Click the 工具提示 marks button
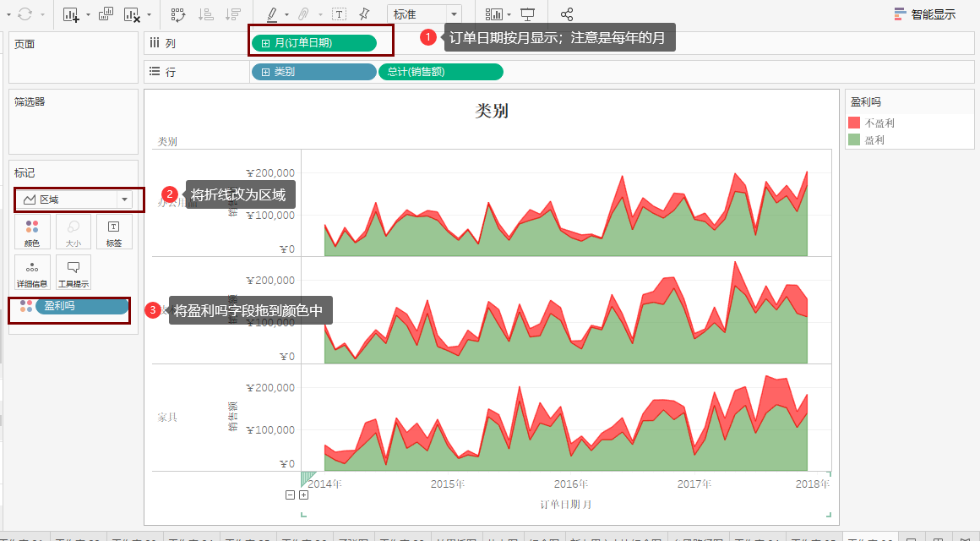Viewport: 980px width, 541px height. pos(73,273)
